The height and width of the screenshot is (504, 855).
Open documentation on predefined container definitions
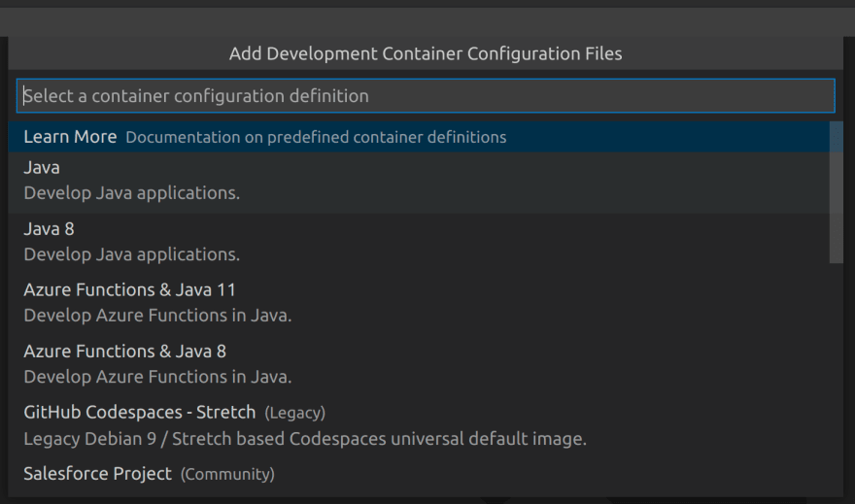point(316,137)
